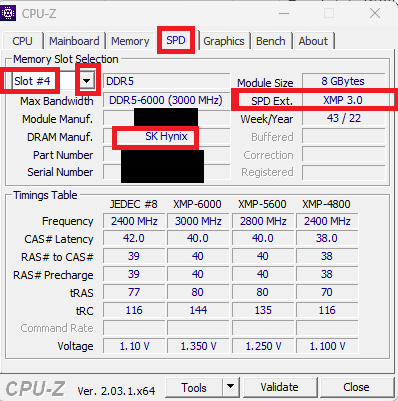
Task: Click the XMP 3.0 SPD Ext. value
Action: coord(343,100)
